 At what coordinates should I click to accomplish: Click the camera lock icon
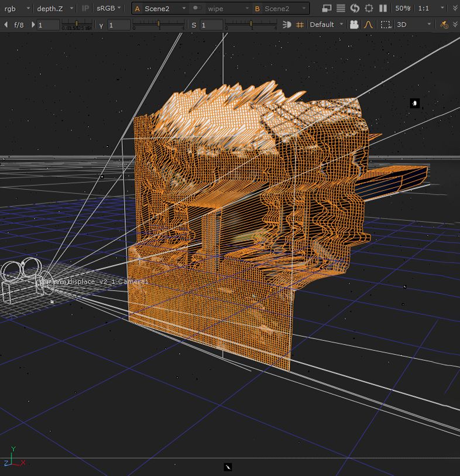point(354,25)
